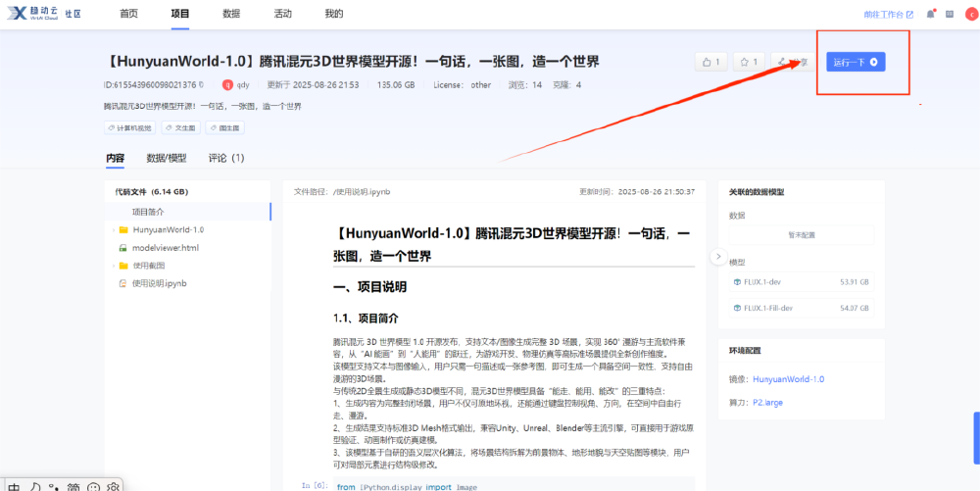Click author avatar next to qdy
The width and height of the screenshot is (980, 491).
click(x=227, y=84)
